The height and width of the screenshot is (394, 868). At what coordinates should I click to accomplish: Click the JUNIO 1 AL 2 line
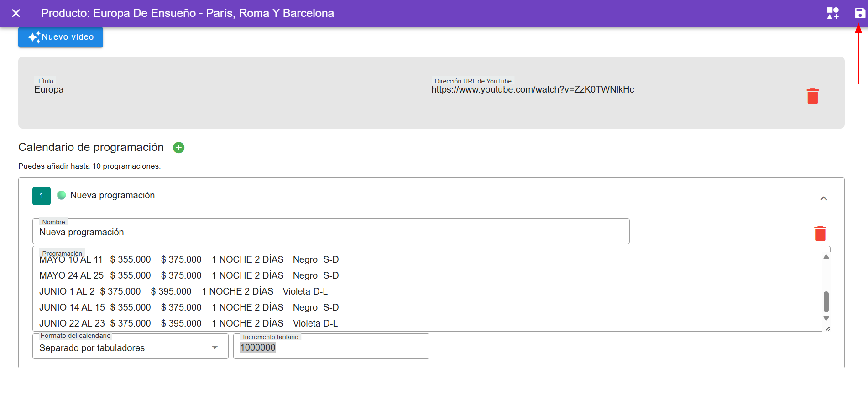click(x=183, y=291)
